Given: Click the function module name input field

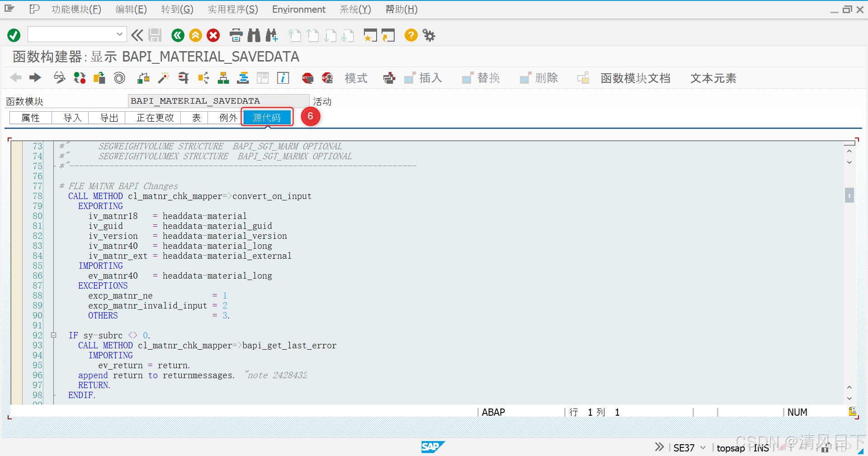Looking at the screenshot, I should 219,101.
